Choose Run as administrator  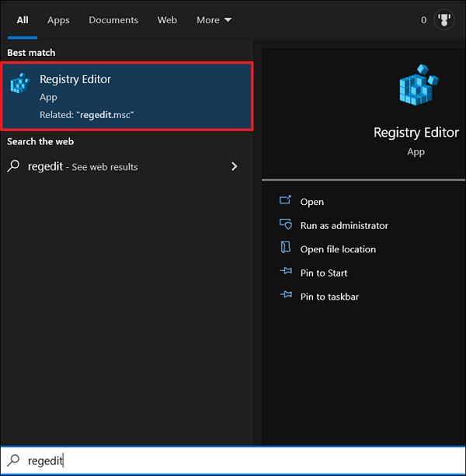click(x=344, y=225)
